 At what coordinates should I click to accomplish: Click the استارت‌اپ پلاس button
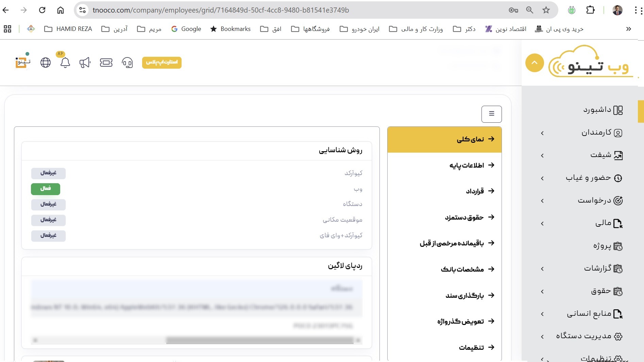162,62
